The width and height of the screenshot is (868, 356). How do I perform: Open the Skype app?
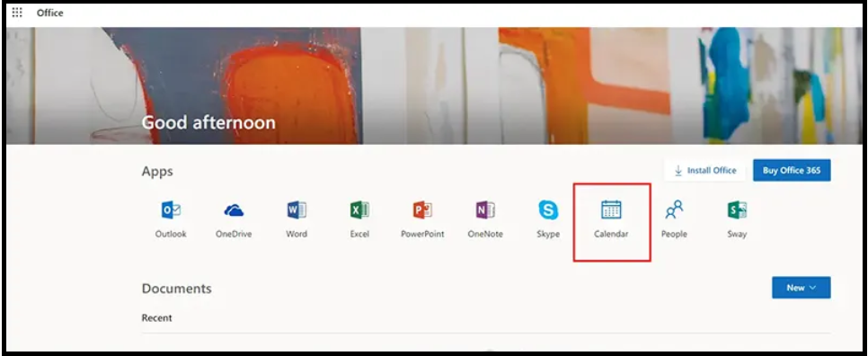click(548, 219)
